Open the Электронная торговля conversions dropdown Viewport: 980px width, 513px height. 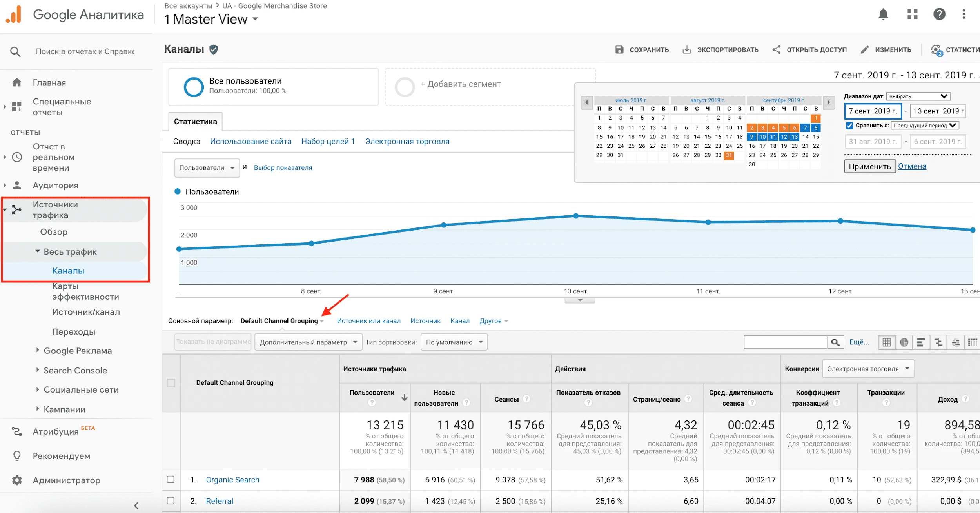click(868, 369)
